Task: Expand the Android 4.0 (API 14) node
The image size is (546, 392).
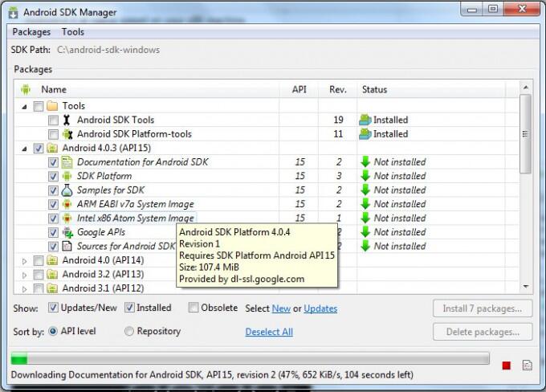Action: (x=24, y=261)
